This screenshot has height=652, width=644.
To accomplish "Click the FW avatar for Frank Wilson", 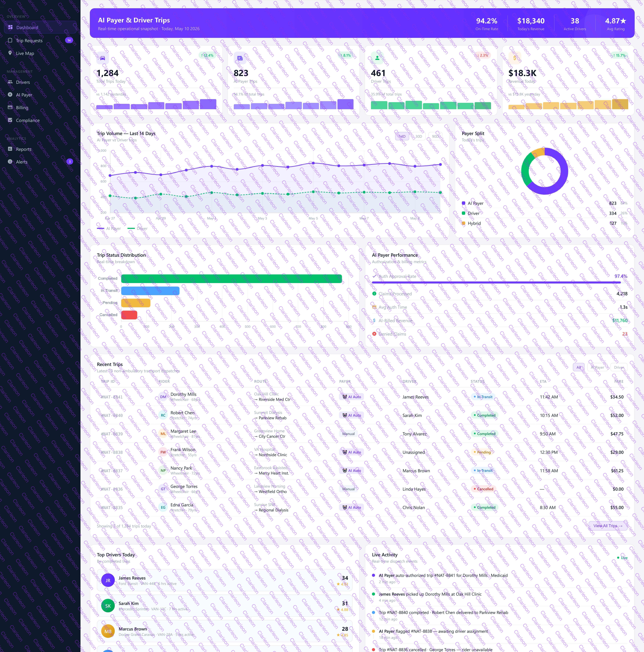I will click(163, 452).
